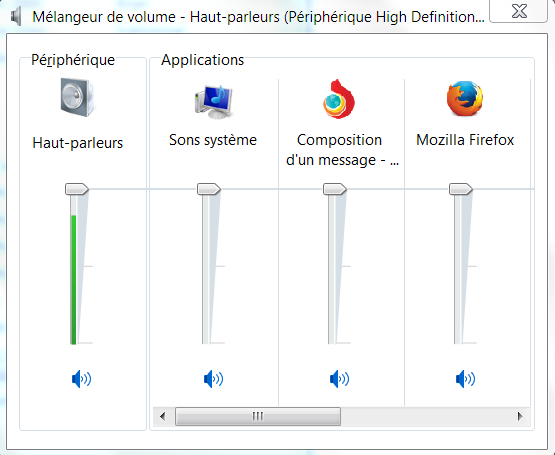Mute the Composition d'un message application
The height and width of the screenshot is (455, 555).
[339, 379]
